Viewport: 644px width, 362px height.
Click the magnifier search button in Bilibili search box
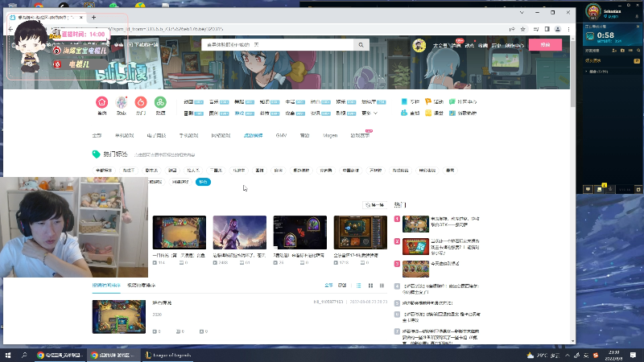(361, 45)
